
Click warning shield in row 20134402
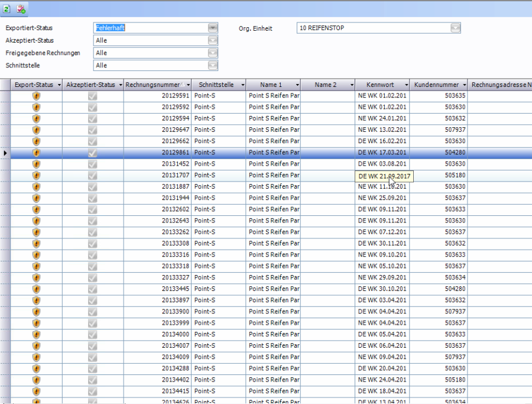click(36, 379)
